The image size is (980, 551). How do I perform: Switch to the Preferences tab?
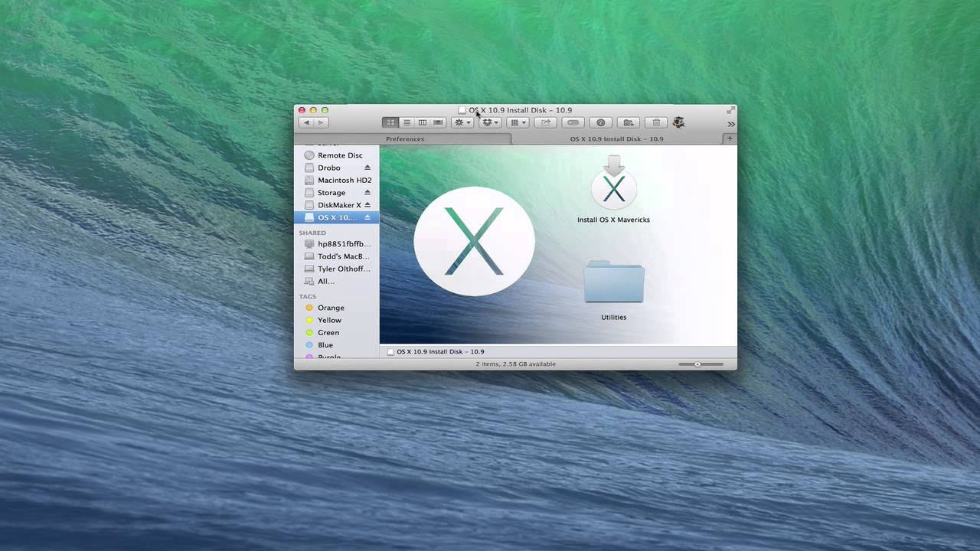tap(405, 139)
